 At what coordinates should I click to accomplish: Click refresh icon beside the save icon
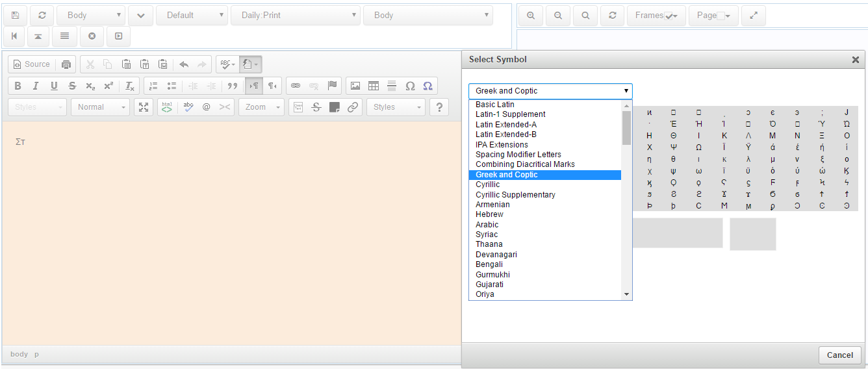pos(42,15)
